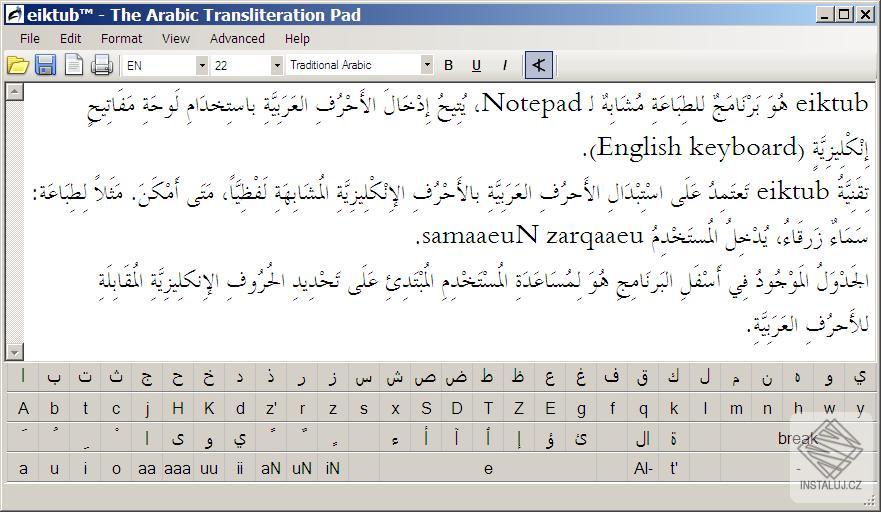Viewport: 881px width, 512px height.
Task: Click the 'K' key in the letter table
Action: pos(208,408)
